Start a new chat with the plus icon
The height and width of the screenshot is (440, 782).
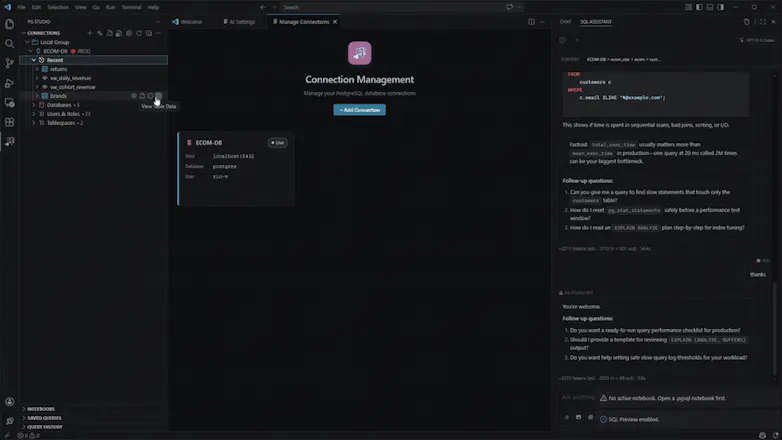click(x=577, y=40)
